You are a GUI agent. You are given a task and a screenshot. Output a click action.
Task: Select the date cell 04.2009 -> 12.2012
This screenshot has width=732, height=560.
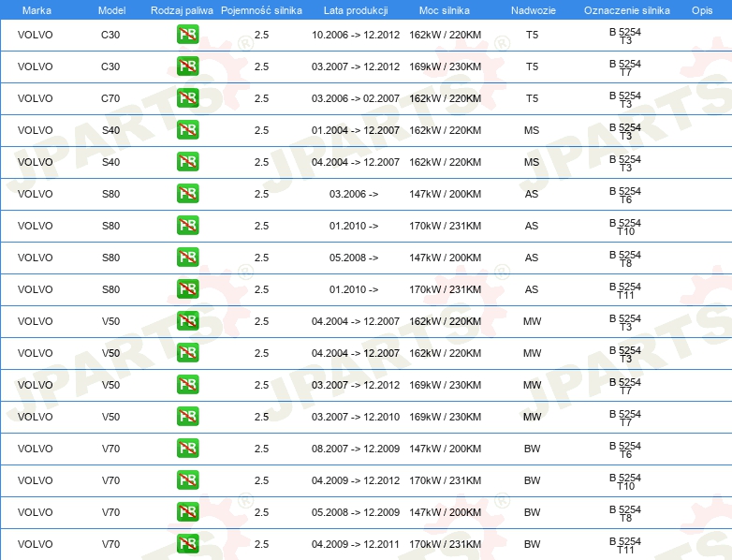(356, 480)
